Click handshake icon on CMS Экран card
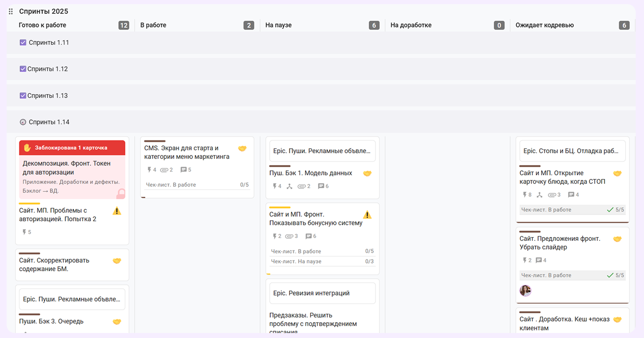644x338 pixels. (242, 149)
